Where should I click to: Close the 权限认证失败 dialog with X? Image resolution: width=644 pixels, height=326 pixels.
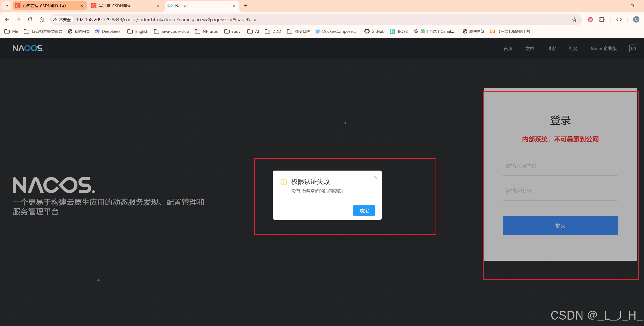[375, 177]
